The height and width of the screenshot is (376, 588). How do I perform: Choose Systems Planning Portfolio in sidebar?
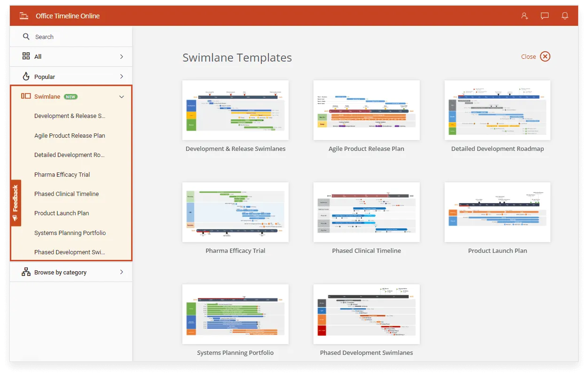70,233
